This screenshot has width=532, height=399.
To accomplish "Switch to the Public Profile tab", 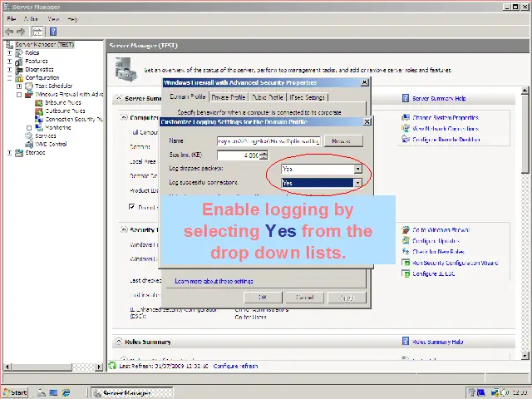I will (x=267, y=97).
